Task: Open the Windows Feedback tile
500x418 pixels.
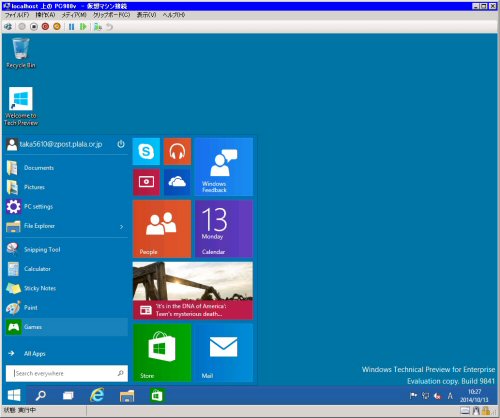Action: [x=224, y=167]
